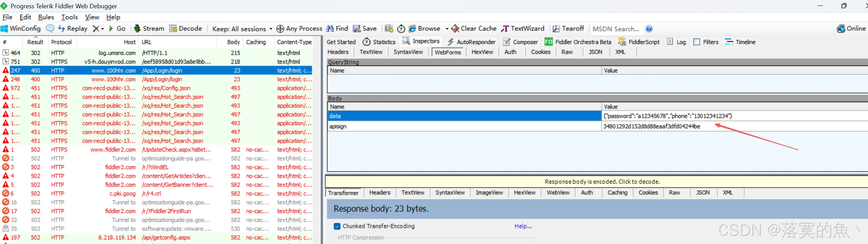Expand the Remove sessions dropdown arrow
The height and width of the screenshot is (244, 868).
point(102,29)
